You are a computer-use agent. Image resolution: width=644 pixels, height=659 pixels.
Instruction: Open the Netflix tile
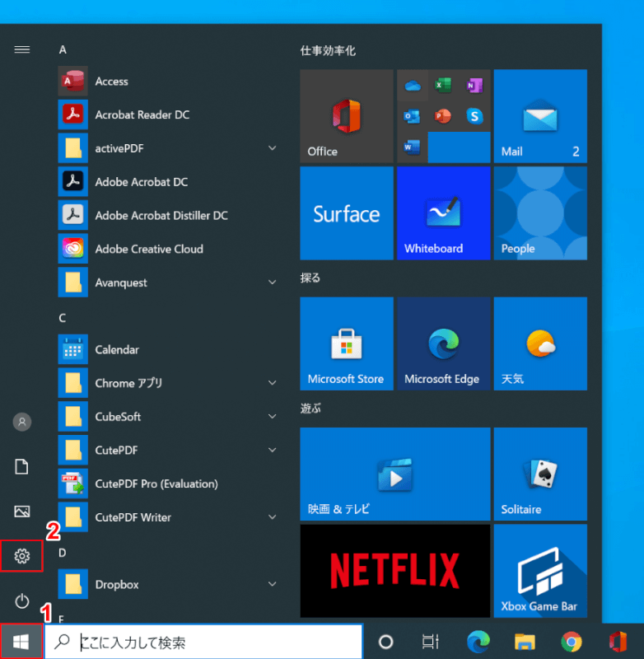pyautogui.click(x=395, y=571)
